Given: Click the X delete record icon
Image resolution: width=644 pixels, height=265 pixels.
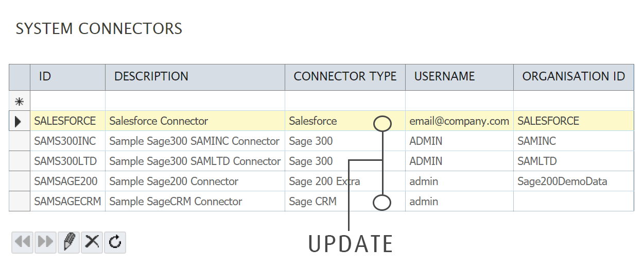Looking at the screenshot, I should [92, 242].
